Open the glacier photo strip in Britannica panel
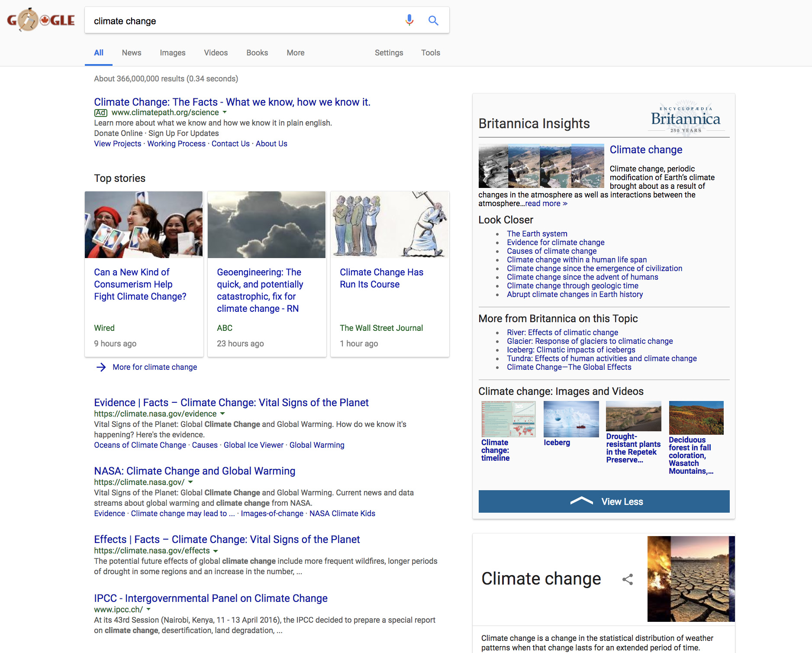The height and width of the screenshot is (653, 812). pos(541,166)
